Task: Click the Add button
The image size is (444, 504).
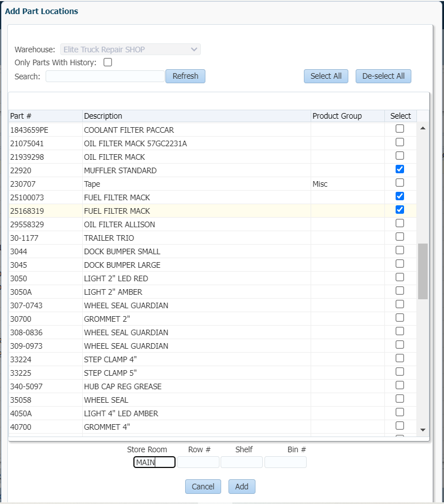Action: click(x=242, y=487)
